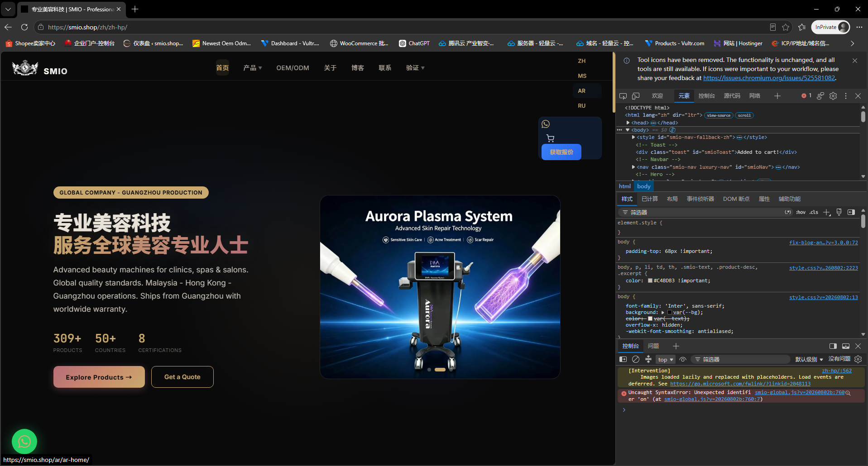This screenshot has width=868, height=466.
Task: Collapse the body element node
Action: 628,130
